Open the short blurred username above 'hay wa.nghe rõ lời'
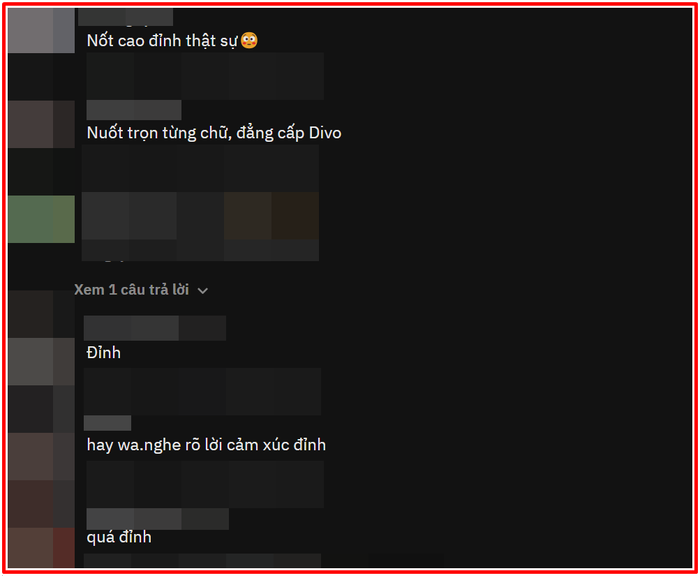This screenshot has width=700, height=576. pos(108,423)
